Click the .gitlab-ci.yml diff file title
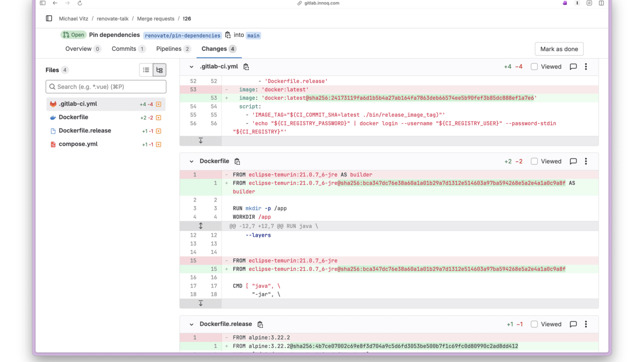 pos(219,66)
